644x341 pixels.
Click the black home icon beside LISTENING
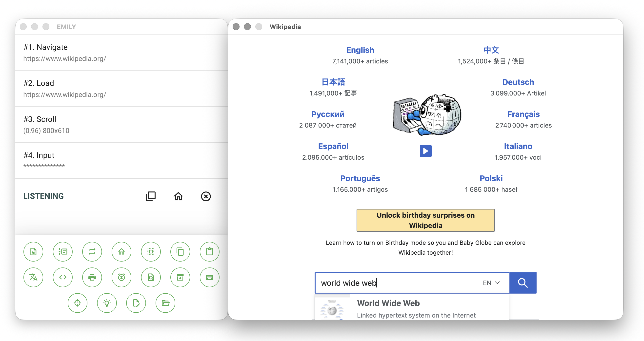(178, 196)
